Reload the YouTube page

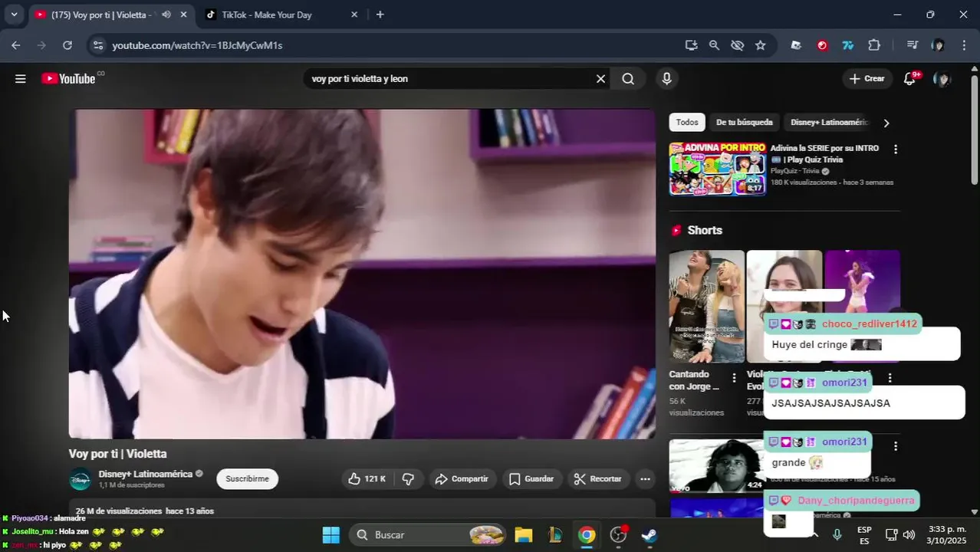(67, 45)
